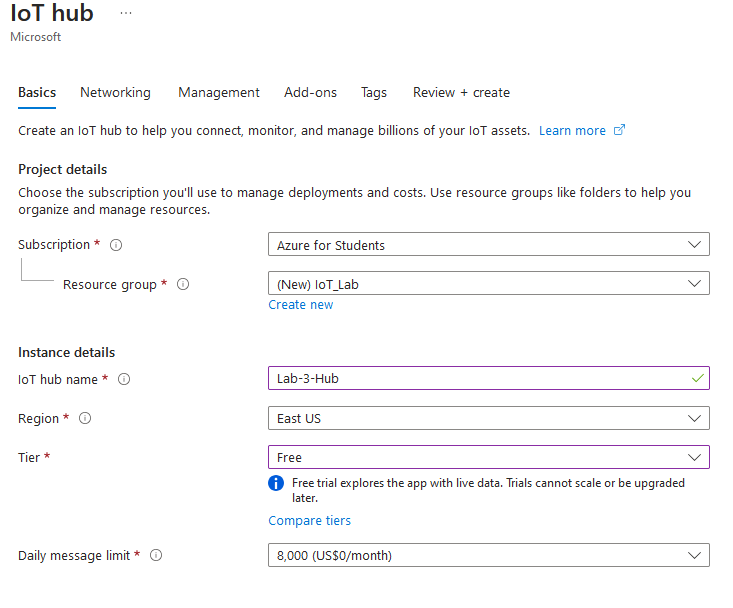Open the Resource group dropdown
The width and height of the screenshot is (733, 608).
click(488, 284)
